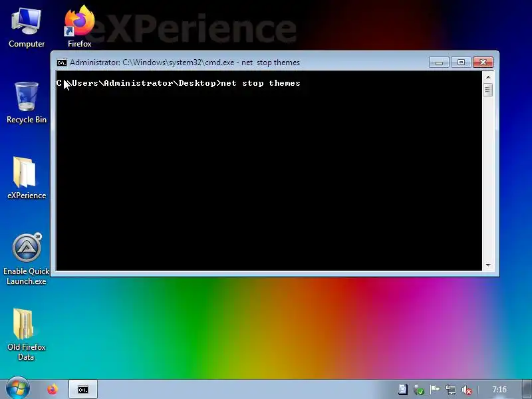Image resolution: width=532 pixels, height=399 pixels.
Task: Minimize the command prompt window
Action: 439,63
